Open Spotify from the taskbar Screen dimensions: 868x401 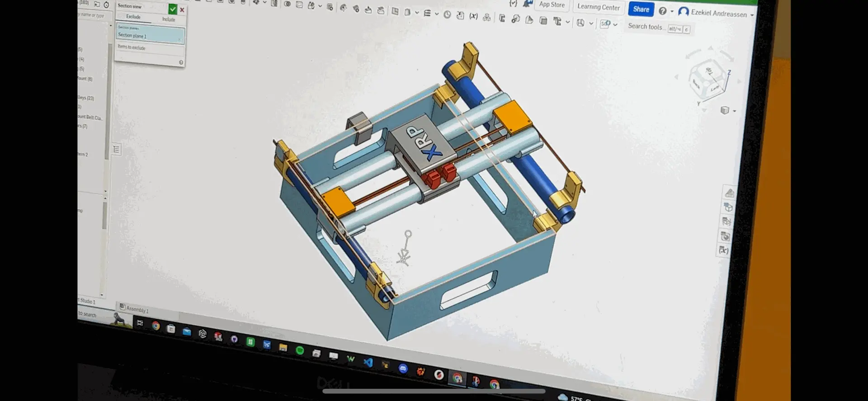click(299, 350)
